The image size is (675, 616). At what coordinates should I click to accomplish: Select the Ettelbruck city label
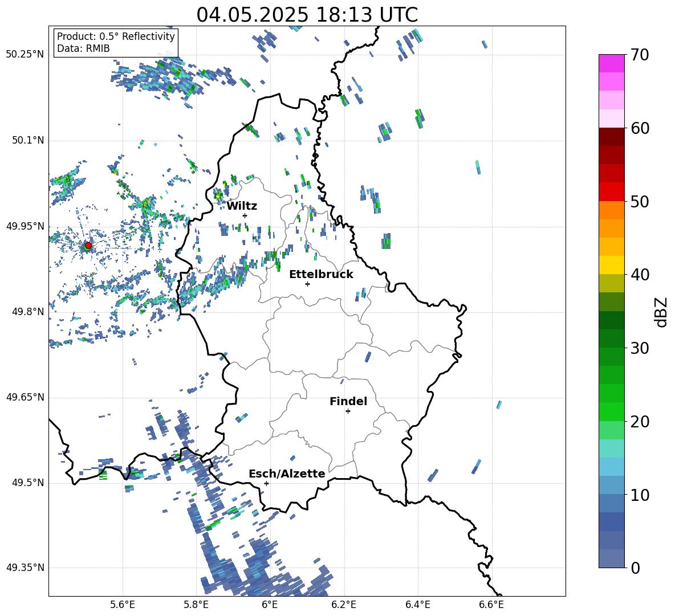(321, 275)
